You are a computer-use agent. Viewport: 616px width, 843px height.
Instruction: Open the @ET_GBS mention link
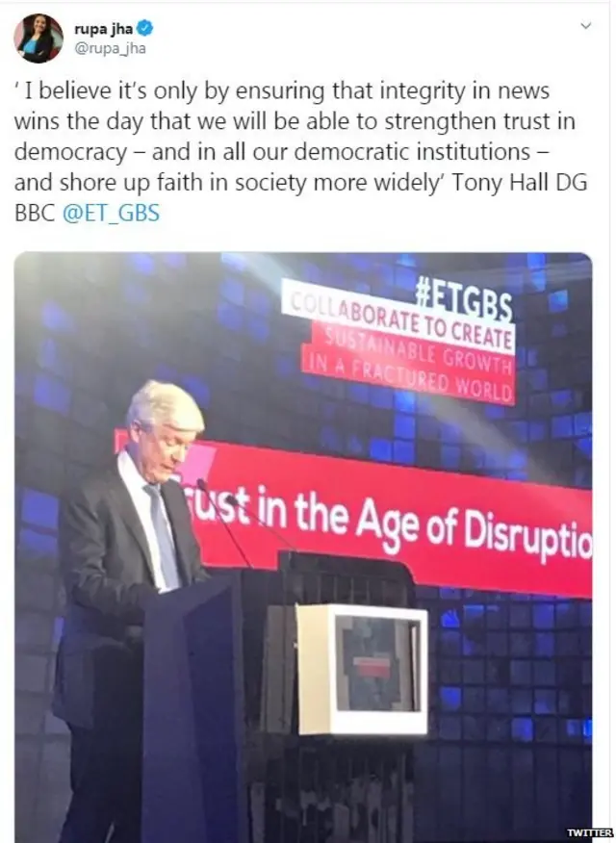pyautogui.click(x=112, y=213)
